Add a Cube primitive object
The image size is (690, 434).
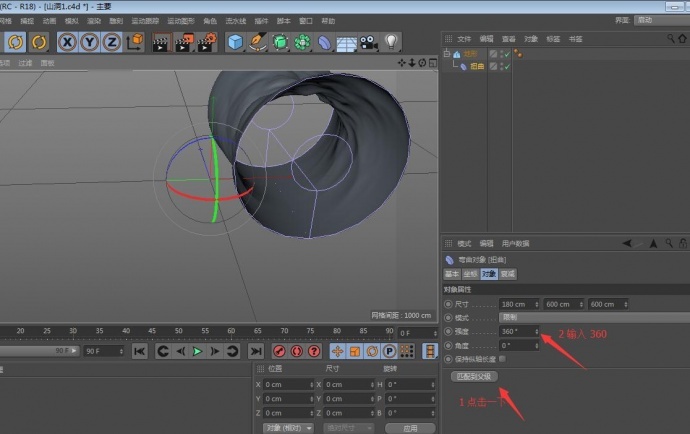click(235, 42)
